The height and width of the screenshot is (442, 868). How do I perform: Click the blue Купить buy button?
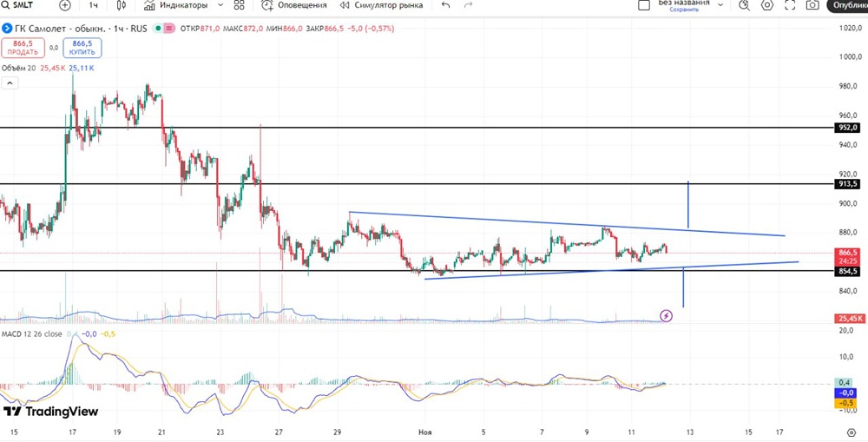pos(82,48)
